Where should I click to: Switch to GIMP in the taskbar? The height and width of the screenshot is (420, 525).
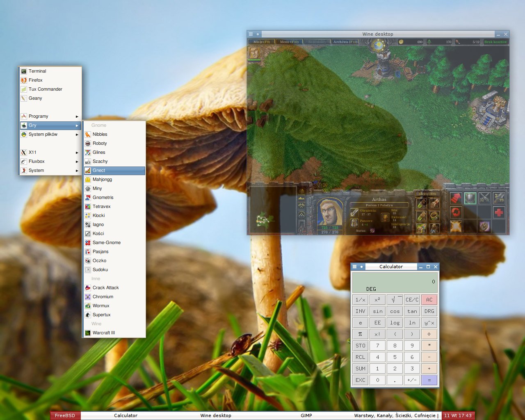[306, 415]
